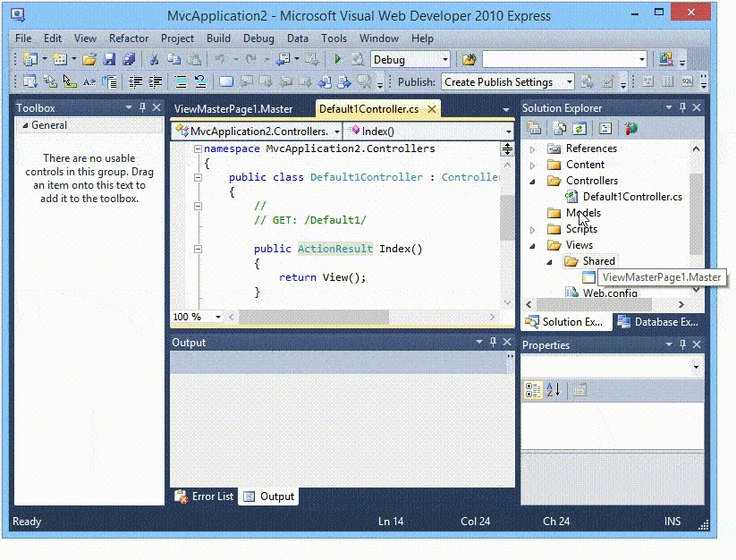The height and width of the screenshot is (560, 736).
Task: Close the Default1Controller.cs tab
Action: [431, 109]
